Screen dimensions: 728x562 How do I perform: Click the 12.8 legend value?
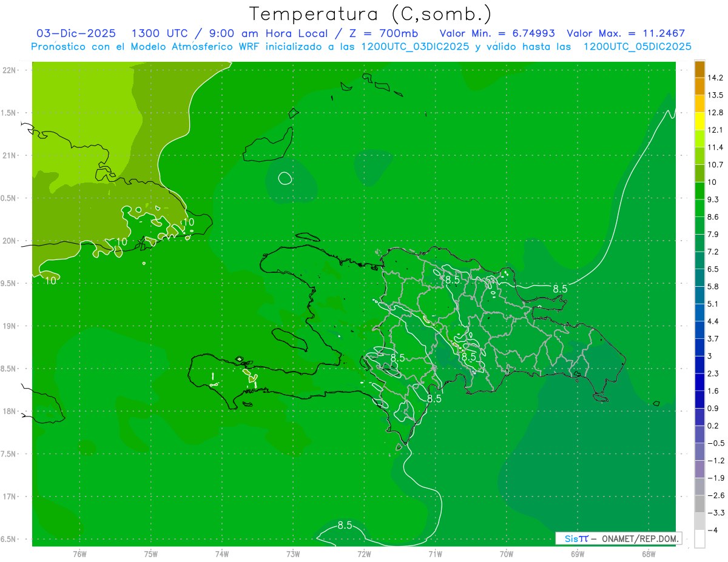coord(715,113)
